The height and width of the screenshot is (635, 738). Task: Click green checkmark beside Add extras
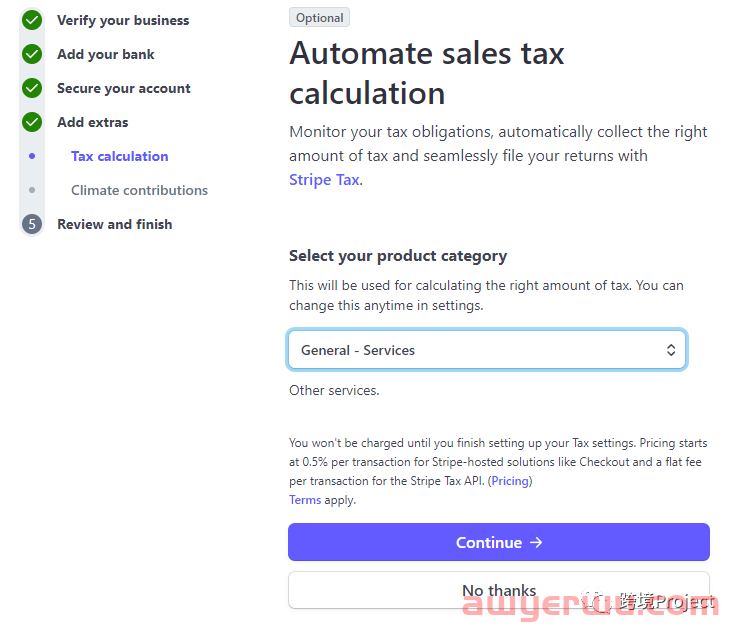pos(32,122)
